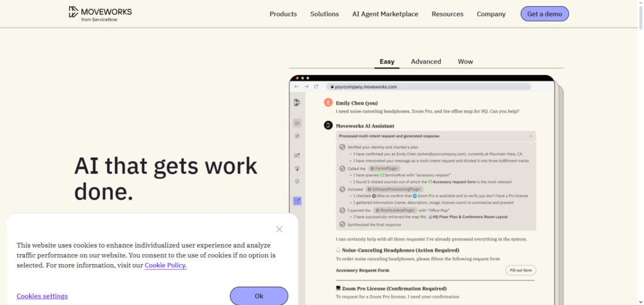
Task: Open the Company menu
Action: tap(491, 14)
